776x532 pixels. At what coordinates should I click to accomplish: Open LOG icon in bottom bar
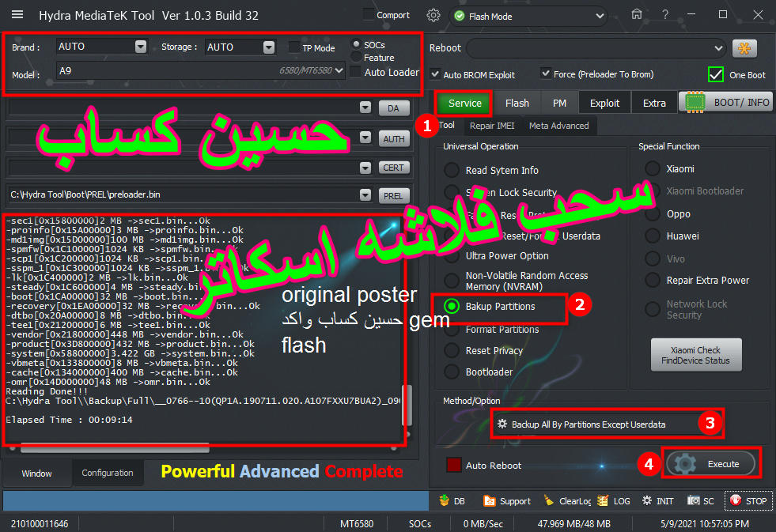tap(602, 500)
